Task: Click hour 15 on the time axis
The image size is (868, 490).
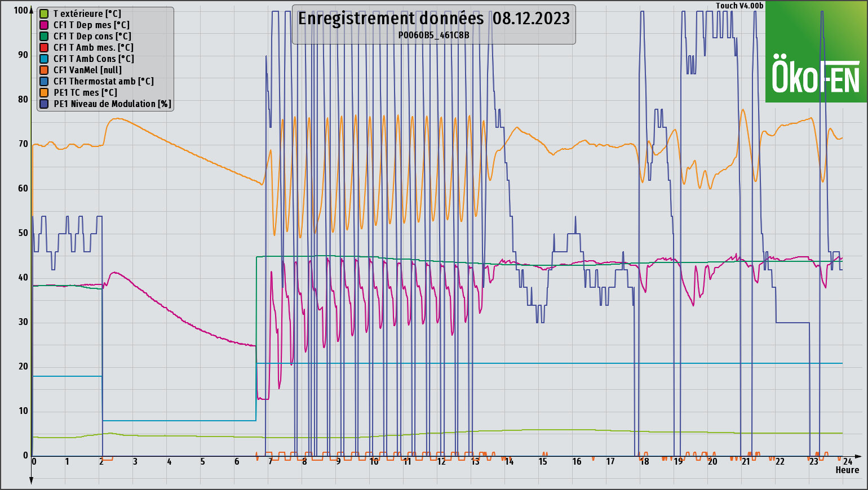Action: tap(543, 461)
